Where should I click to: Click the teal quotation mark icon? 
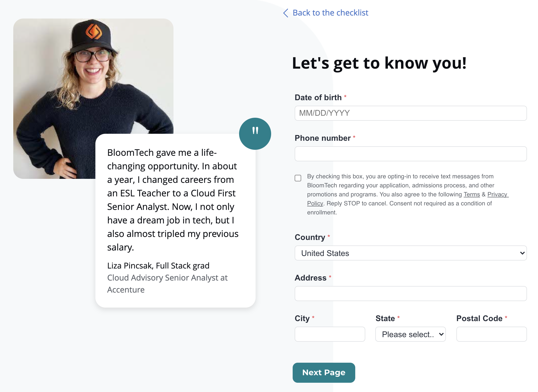(x=255, y=134)
